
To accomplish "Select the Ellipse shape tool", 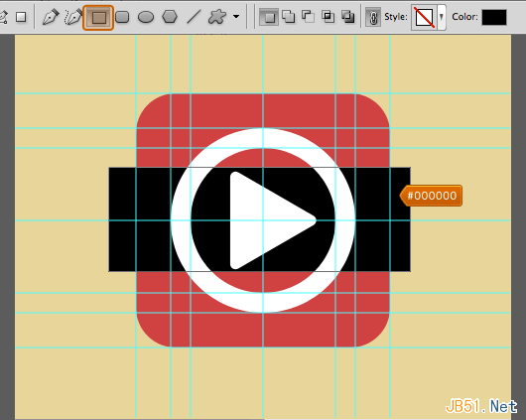I will [x=146, y=17].
